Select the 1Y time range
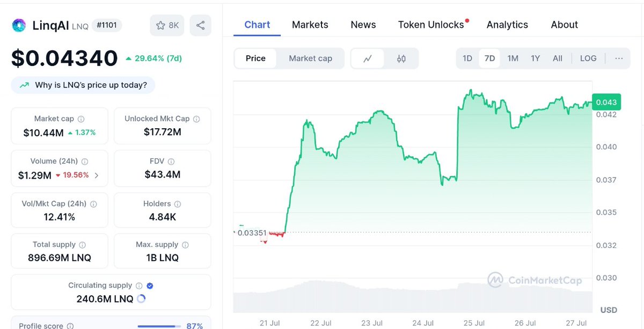 click(535, 59)
